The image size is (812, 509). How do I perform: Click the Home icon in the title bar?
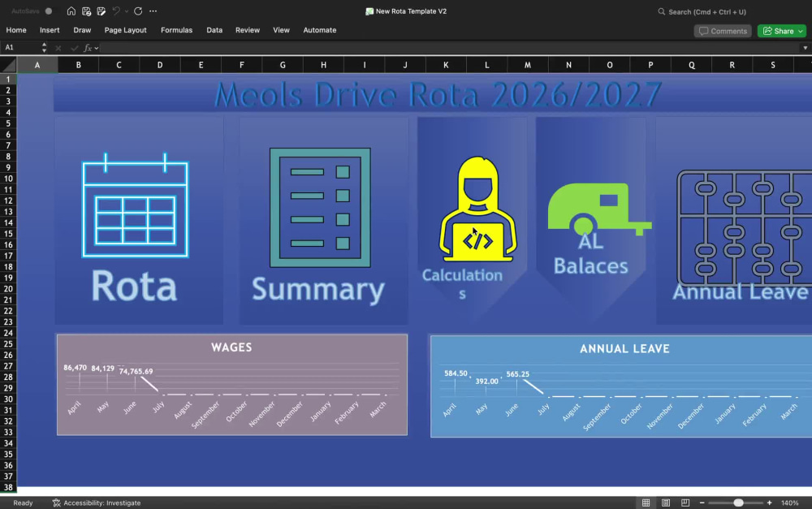(x=71, y=11)
